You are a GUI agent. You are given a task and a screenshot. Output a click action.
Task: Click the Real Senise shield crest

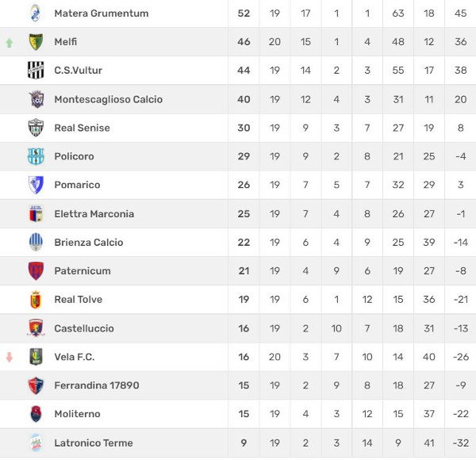[36, 128]
